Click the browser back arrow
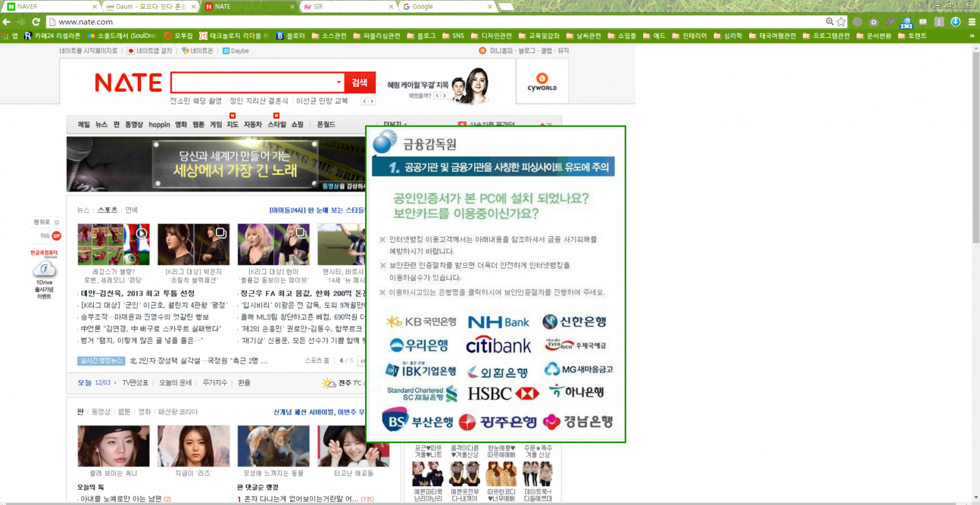980x505 pixels. point(7,21)
